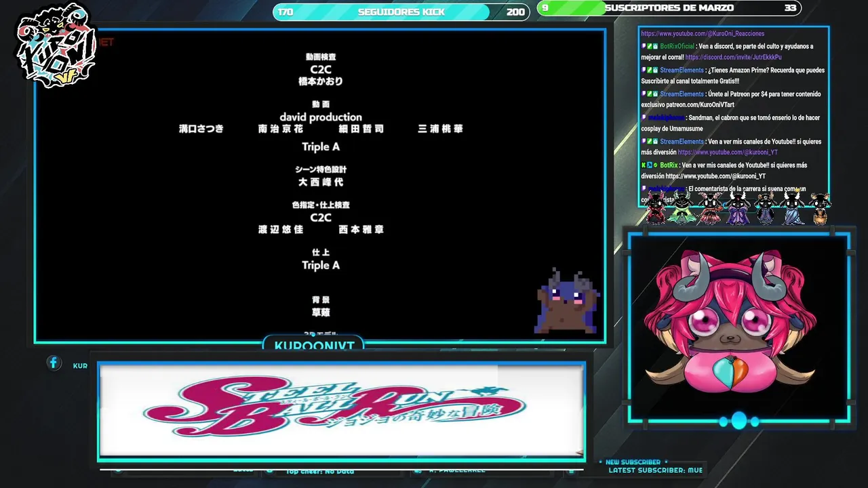Click the 'david production' credit line
Screen dimensions: 868x488
point(321,117)
